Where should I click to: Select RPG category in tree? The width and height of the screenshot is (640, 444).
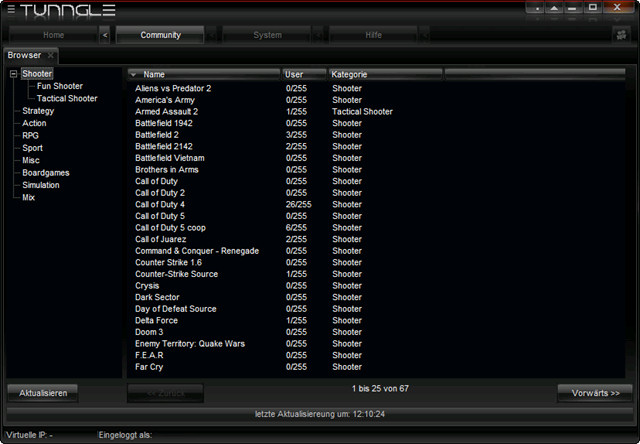[31, 135]
